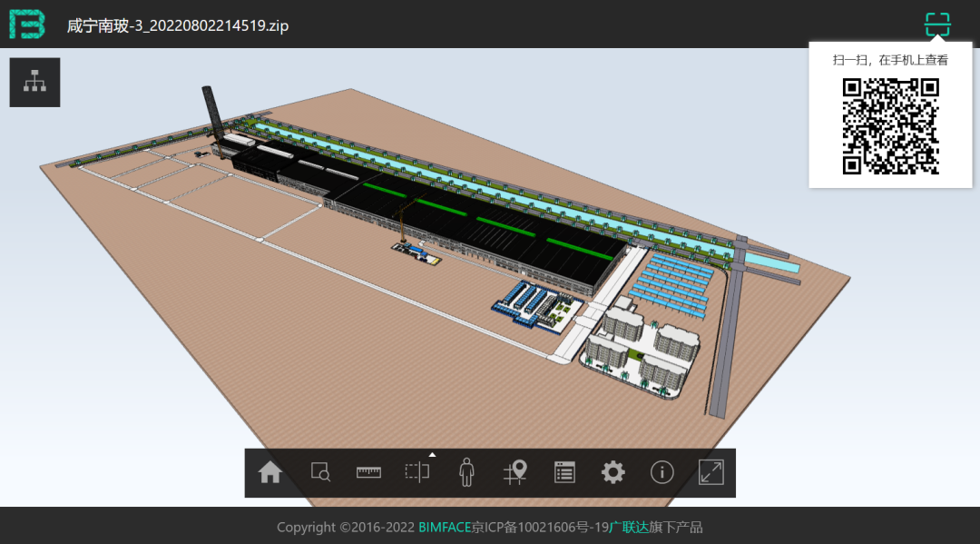
Task: Open the Measure ruler tool
Action: click(x=367, y=472)
